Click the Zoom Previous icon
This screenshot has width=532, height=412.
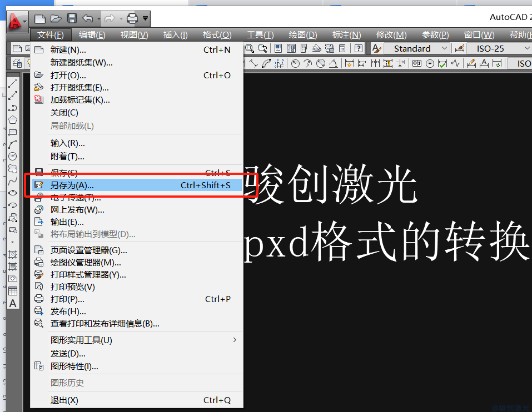coord(262,48)
